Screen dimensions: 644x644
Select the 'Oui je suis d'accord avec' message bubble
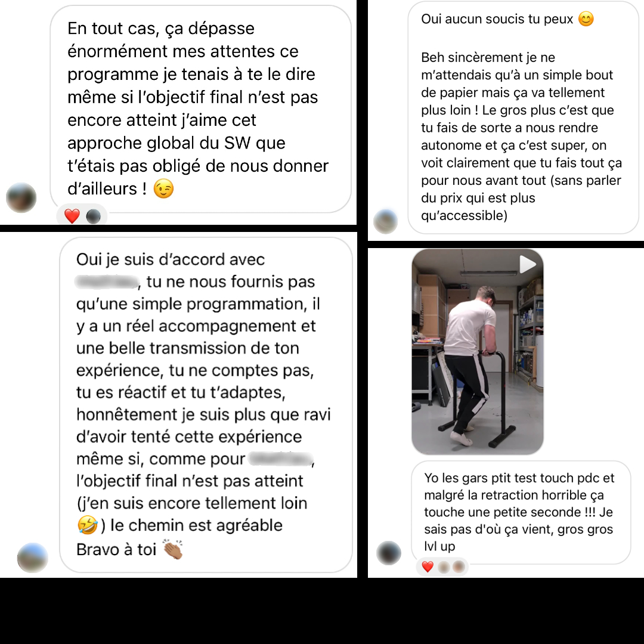pos(206,405)
